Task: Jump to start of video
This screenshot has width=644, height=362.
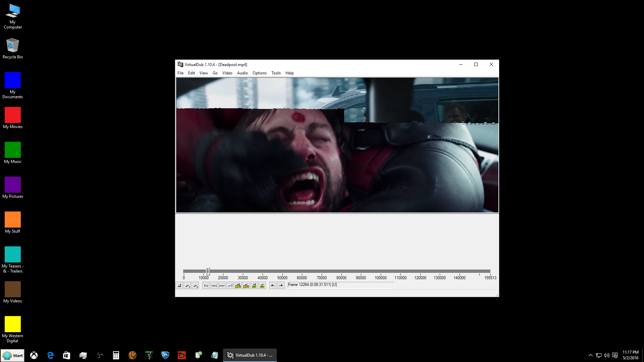Action: point(206,286)
